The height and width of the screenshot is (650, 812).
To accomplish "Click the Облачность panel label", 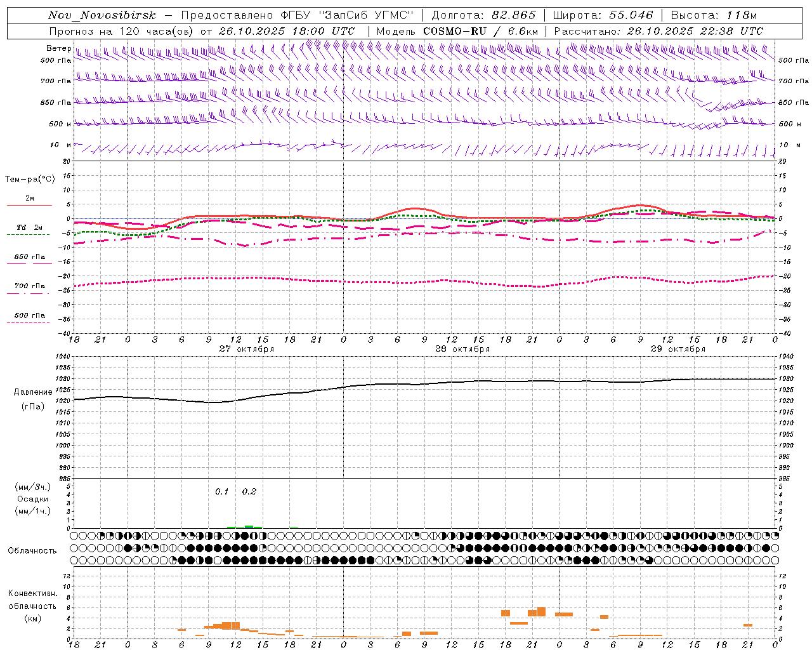I will (x=32, y=550).
